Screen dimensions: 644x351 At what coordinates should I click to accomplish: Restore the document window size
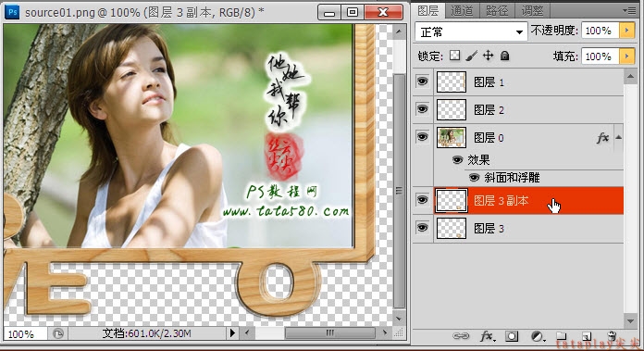click(353, 12)
